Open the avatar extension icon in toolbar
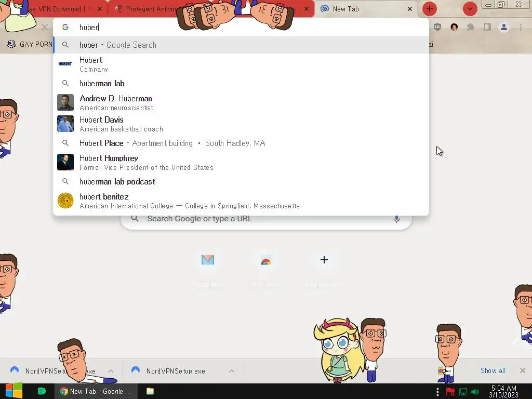 (x=454, y=27)
